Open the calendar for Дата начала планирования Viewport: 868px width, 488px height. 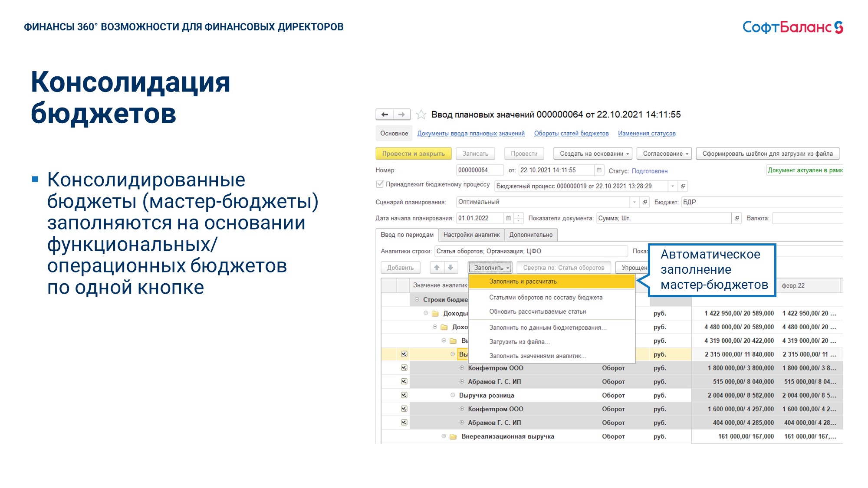509,218
